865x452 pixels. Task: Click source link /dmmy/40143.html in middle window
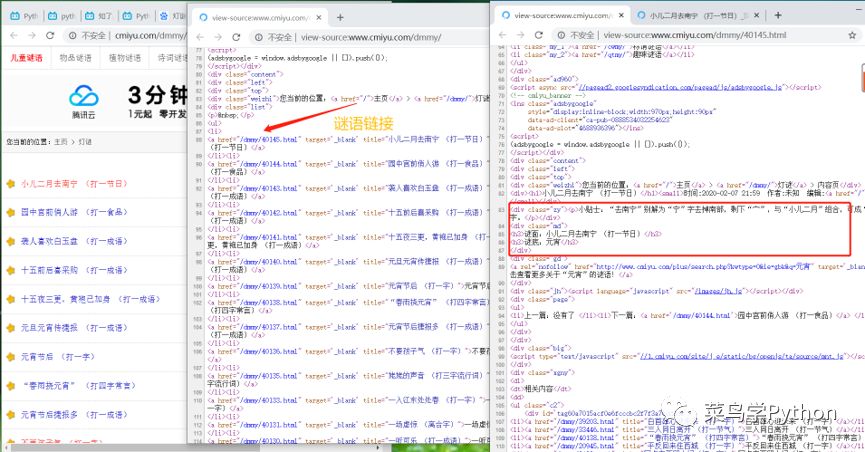pyautogui.click(x=269, y=188)
